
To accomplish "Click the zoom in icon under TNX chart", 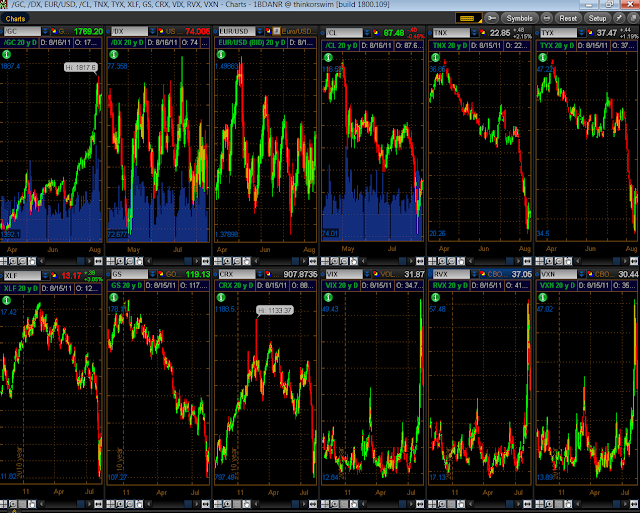I will (x=442, y=261).
